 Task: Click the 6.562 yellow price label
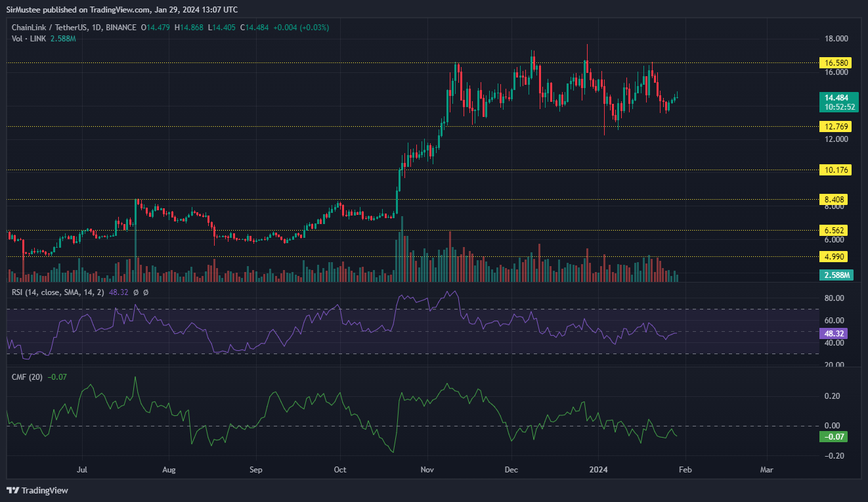click(x=832, y=230)
